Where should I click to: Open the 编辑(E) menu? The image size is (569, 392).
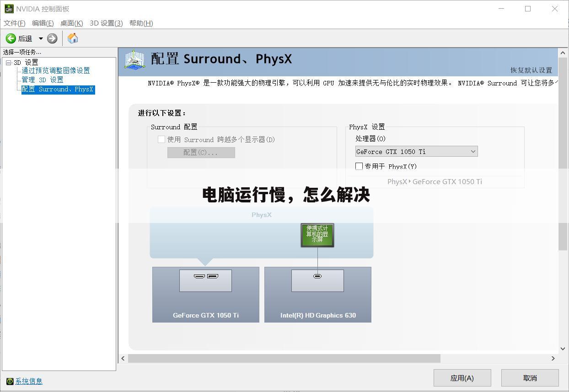tap(43, 23)
